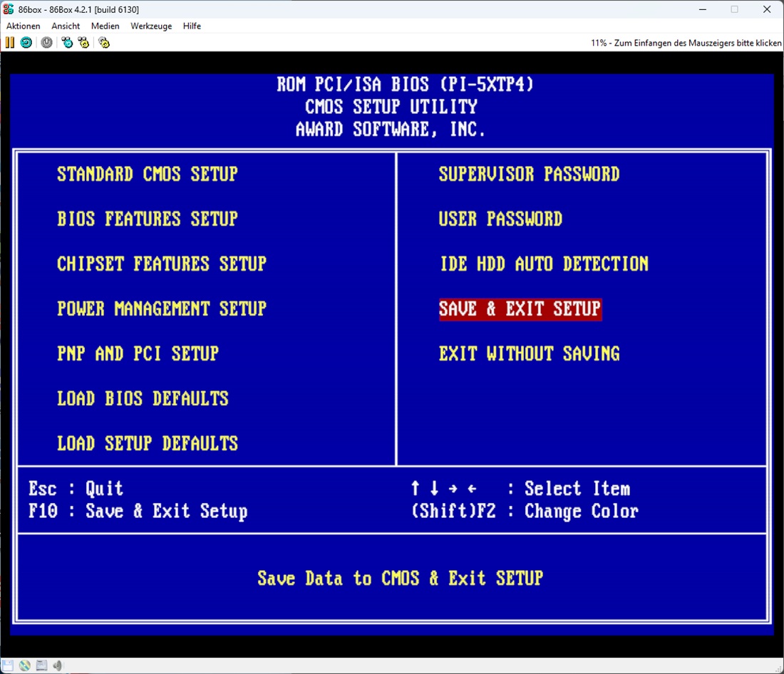Pause the emulation with the pause icon
The image size is (784, 674).
coord(9,43)
